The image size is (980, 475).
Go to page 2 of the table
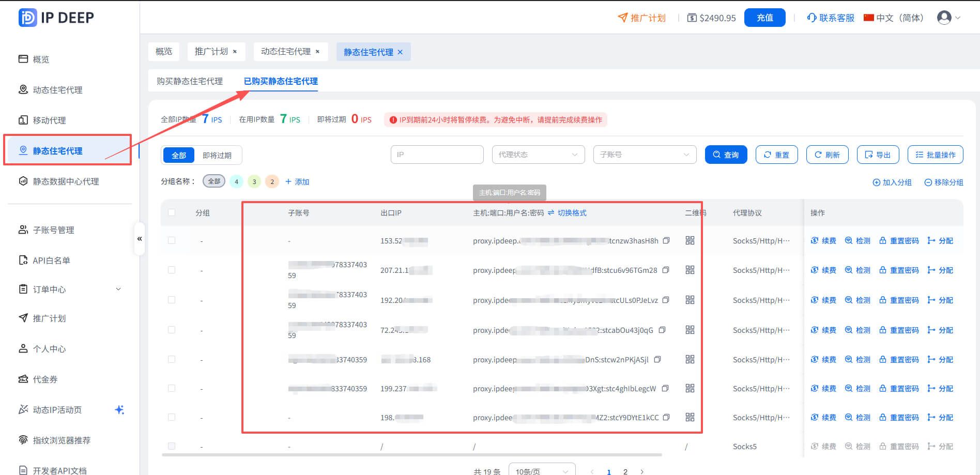625,471
